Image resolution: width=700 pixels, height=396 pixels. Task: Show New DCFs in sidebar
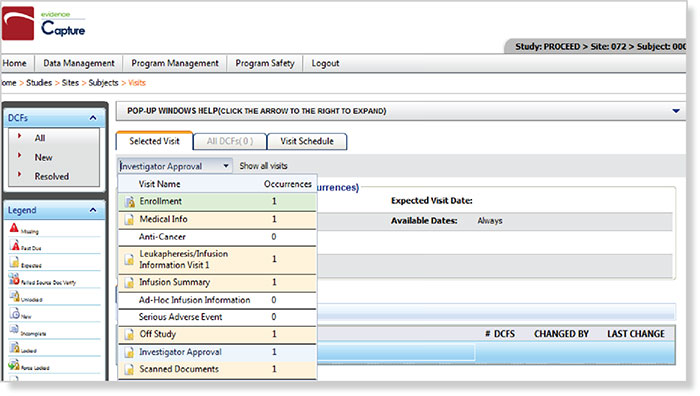(43, 157)
